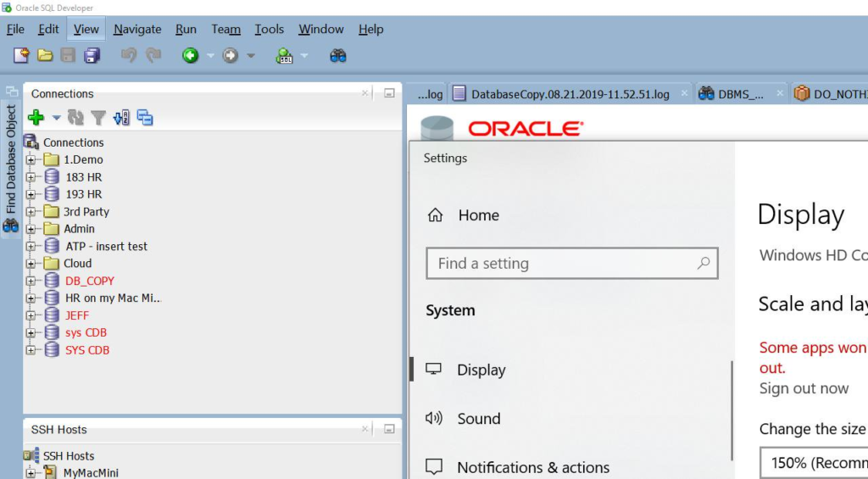Click the green Back navigation button
This screenshot has width=868, height=479.
pos(191,55)
